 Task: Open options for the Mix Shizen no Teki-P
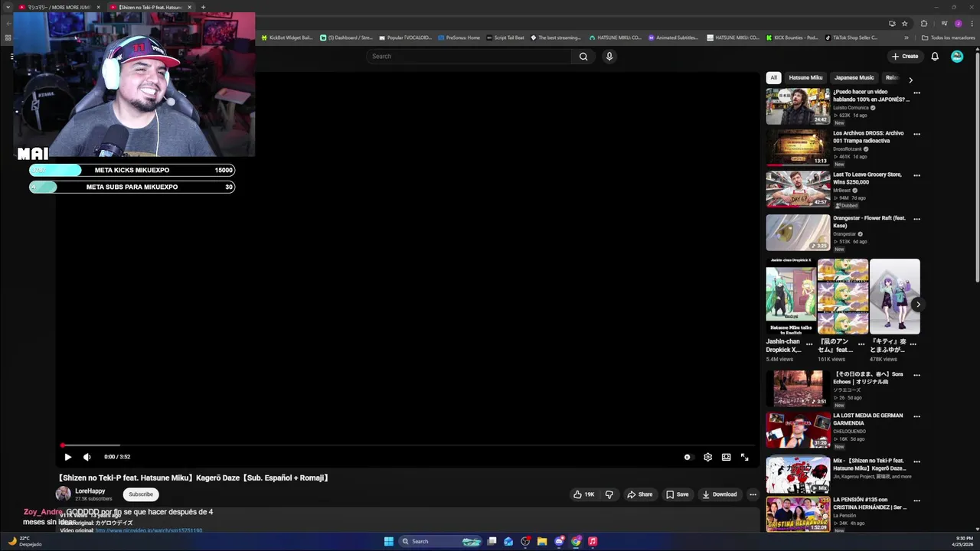click(916, 462)
